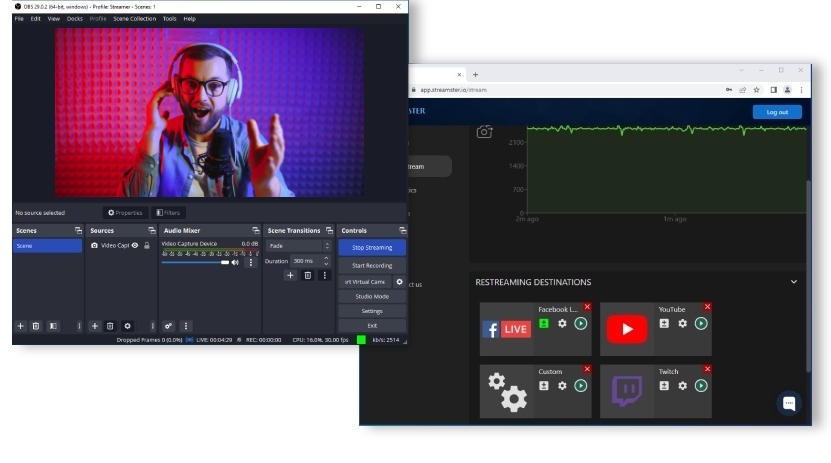831x463 pixels.
Task: Open the live chat bubble in Streamster
Action: click(x=789, y=404)
